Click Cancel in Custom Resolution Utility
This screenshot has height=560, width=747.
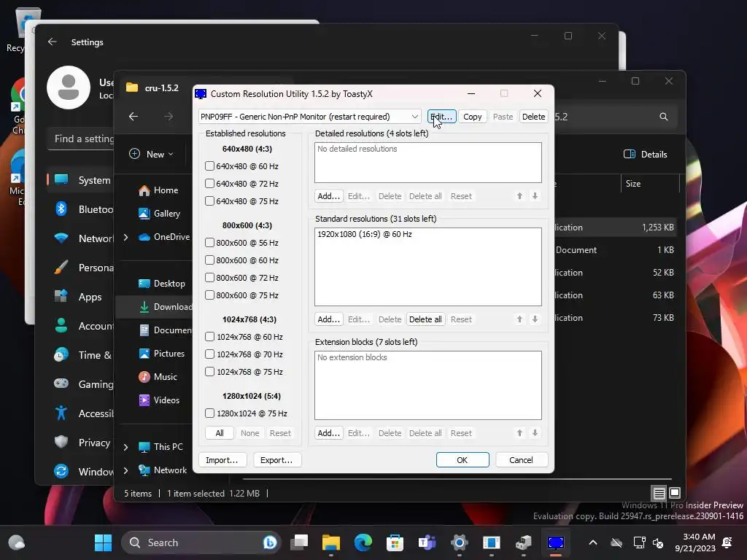(x=521, y=460)
